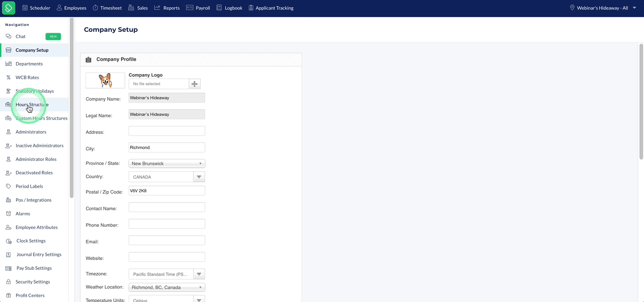Open the Timesheet menu

point(107,8)
